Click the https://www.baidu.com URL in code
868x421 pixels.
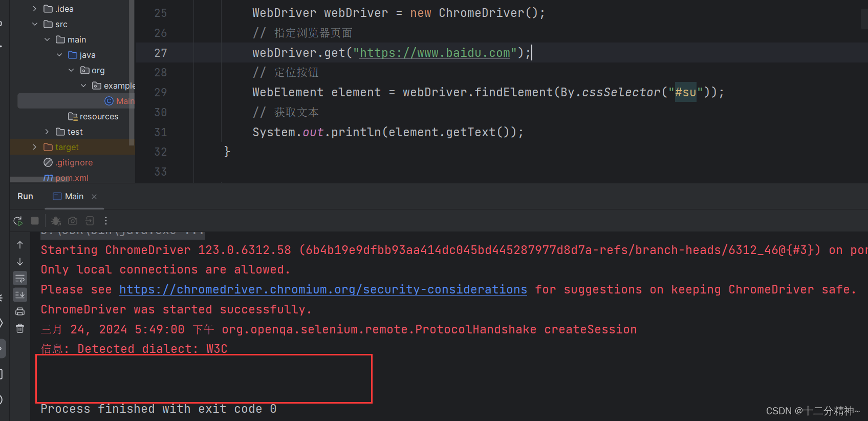pyautogui.click(x=435, y=53)
